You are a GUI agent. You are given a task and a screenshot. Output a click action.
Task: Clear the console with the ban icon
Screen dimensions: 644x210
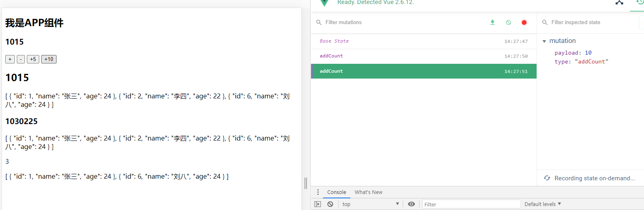330,204
